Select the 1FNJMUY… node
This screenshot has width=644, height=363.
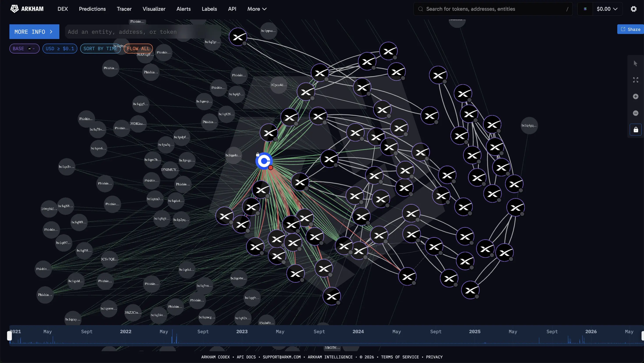(x=170, y=170)
